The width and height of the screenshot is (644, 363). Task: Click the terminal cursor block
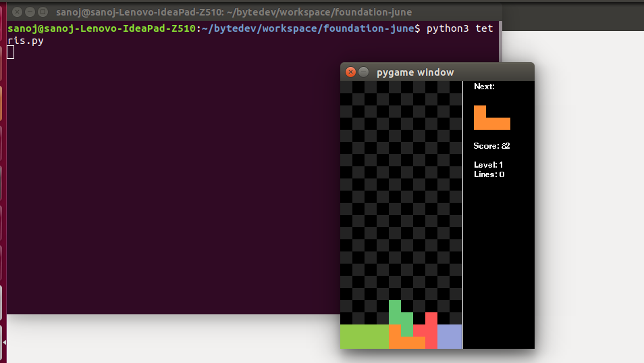[11, 52]
